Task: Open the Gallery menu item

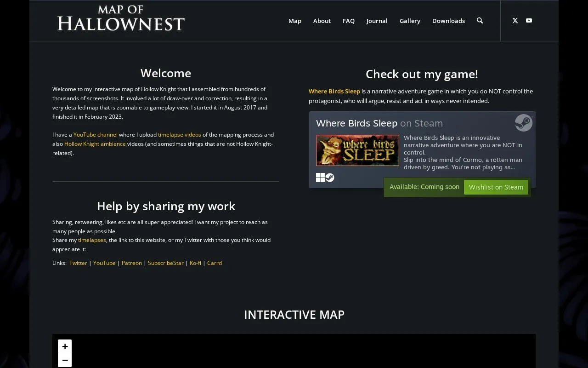Action: (410, 21)
